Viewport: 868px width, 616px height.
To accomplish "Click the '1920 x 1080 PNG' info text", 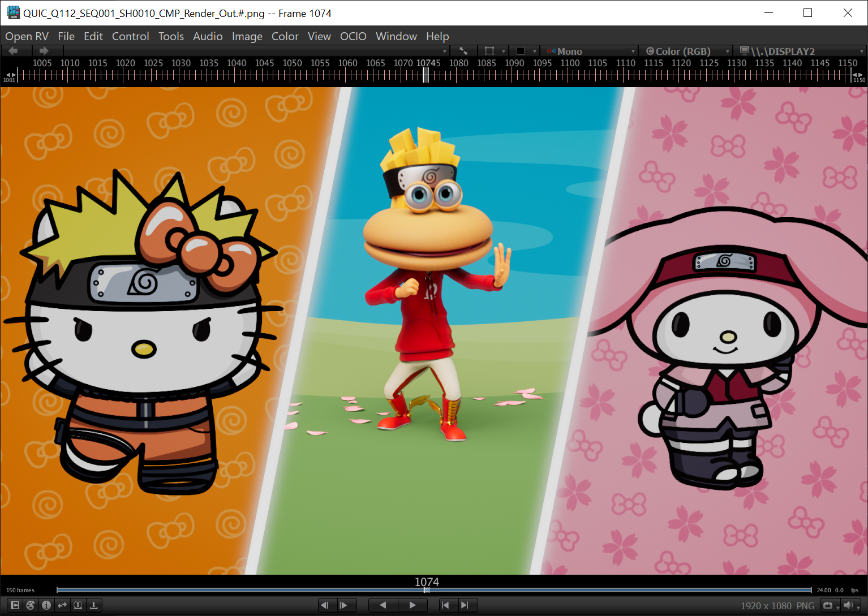I will click(x=777, y=606).
